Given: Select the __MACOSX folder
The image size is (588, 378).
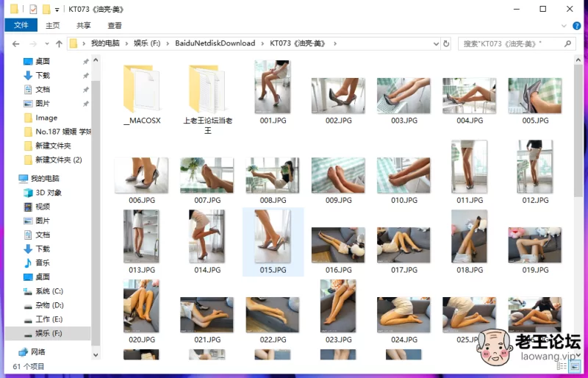Looking at the screenshot, I should pos(142,94).
